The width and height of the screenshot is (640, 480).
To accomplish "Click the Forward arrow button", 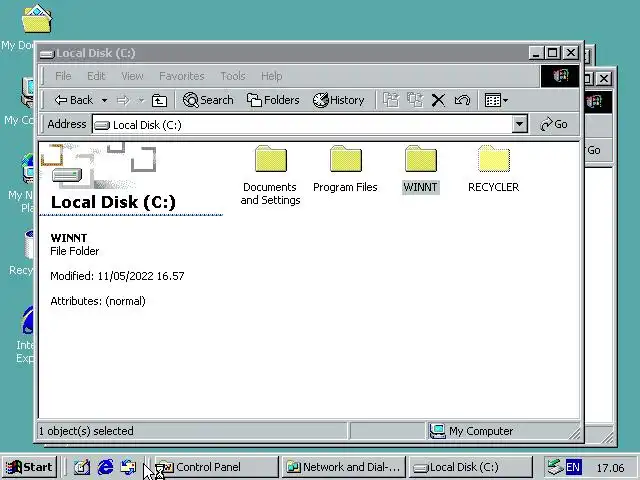I will (123, 100).
